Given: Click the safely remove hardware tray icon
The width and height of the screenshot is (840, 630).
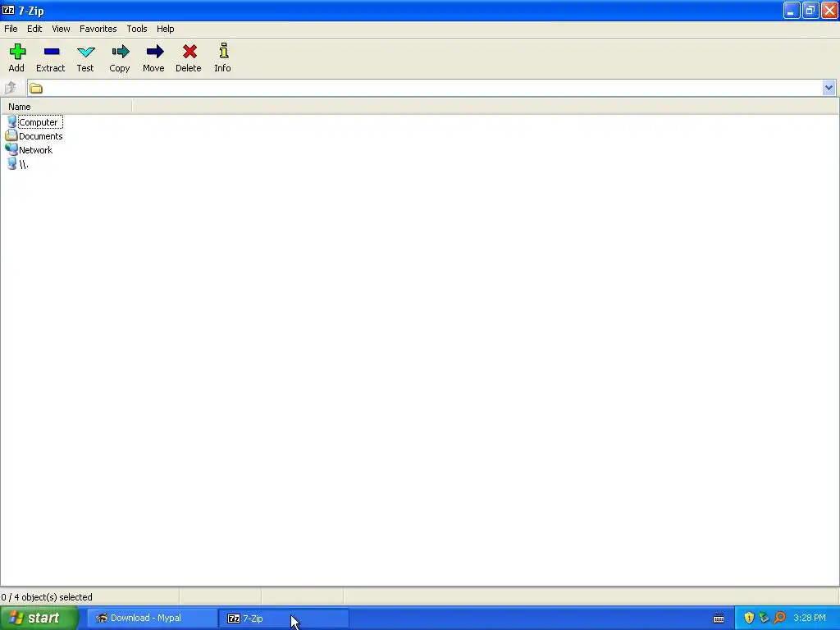Looking at the screenshot, I should point(764,618).
